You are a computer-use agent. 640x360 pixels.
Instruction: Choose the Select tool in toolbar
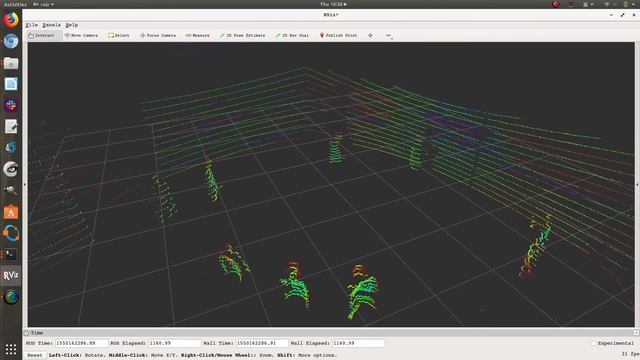[x=119, y=36]
